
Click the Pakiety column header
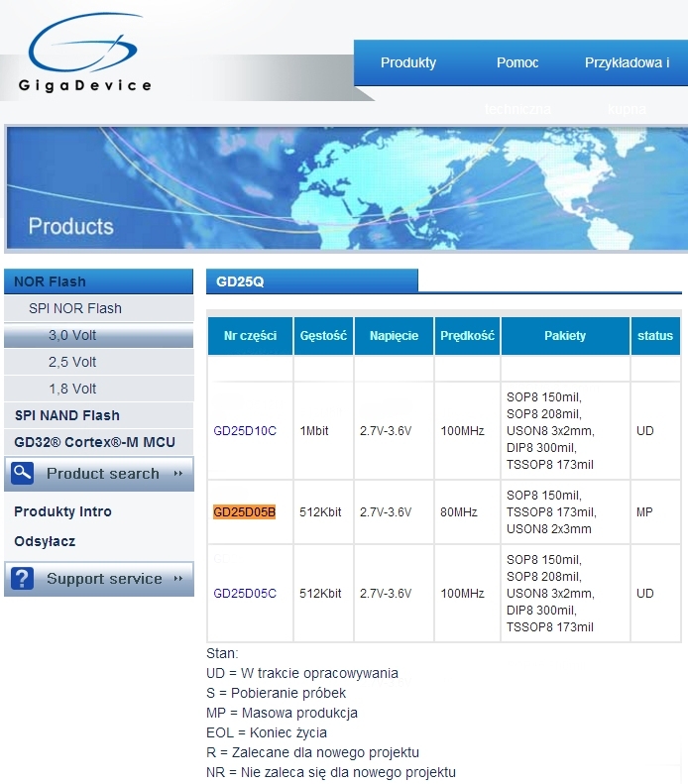coord(565,335)
